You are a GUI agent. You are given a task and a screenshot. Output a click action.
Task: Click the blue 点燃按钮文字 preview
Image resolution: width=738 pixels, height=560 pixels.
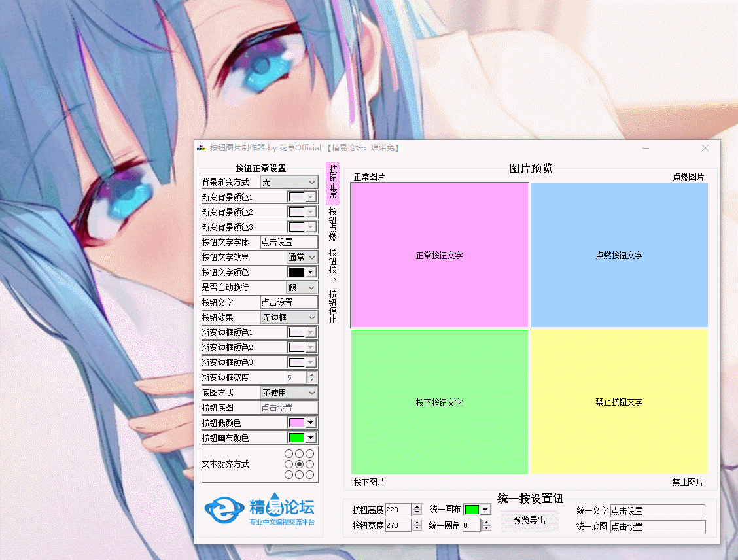(620, 255)
